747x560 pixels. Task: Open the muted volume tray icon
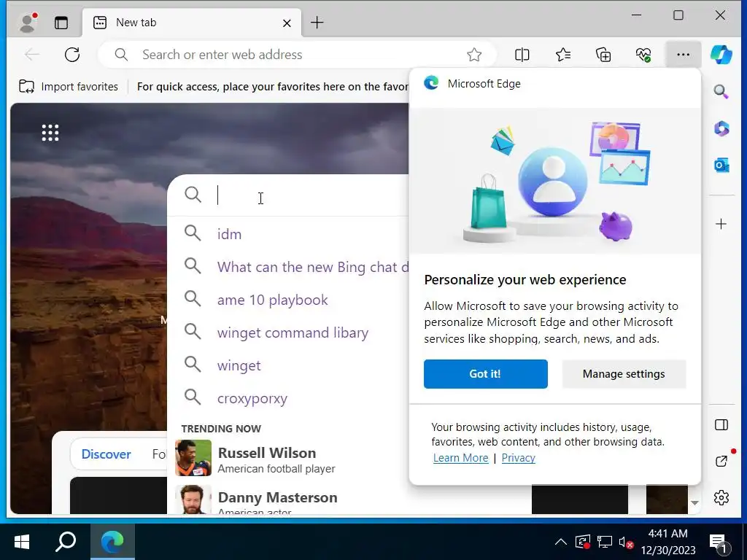[x=625, y=542]
